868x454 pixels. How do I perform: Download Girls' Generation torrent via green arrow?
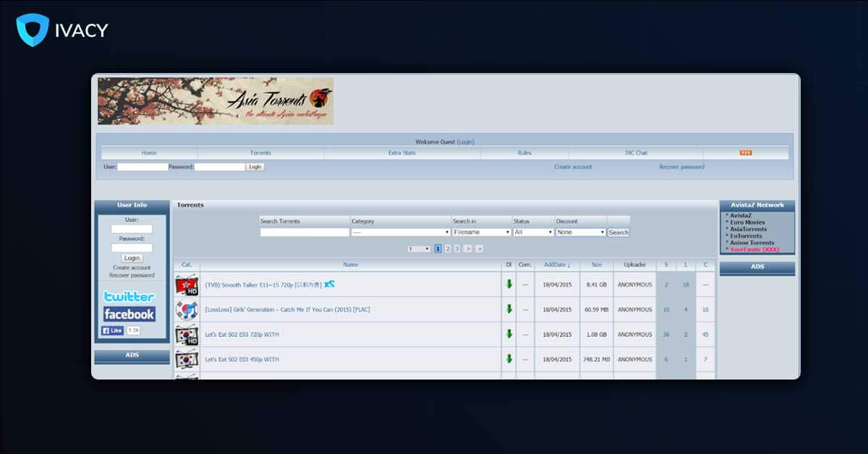click(x=509, y=309)
